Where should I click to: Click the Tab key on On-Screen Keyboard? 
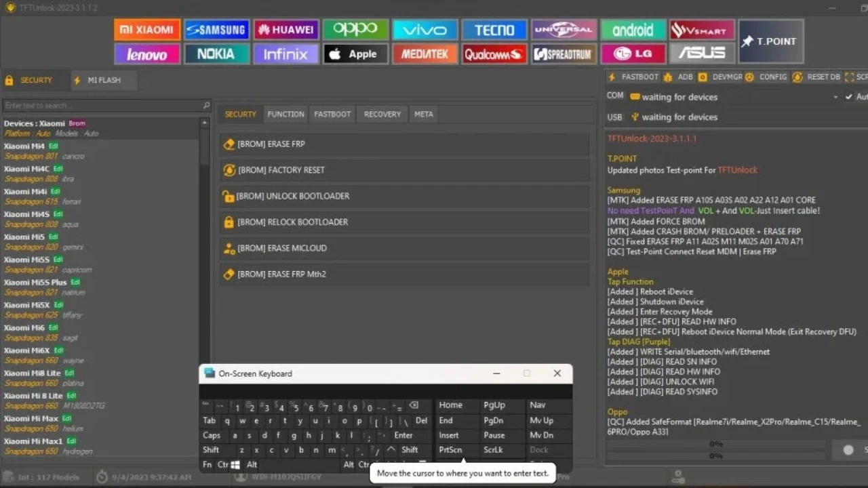pyautogui.click(x=210, y=421)
